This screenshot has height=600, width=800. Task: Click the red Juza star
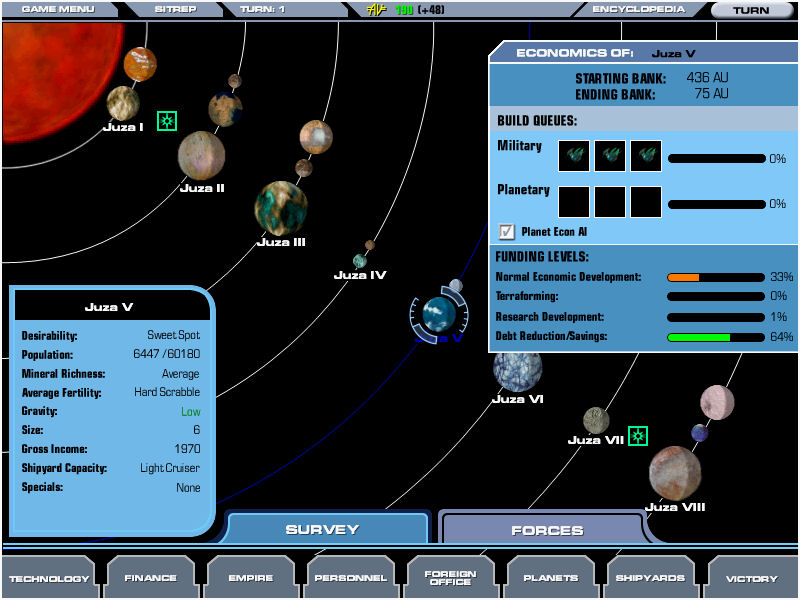coord(56,79)
